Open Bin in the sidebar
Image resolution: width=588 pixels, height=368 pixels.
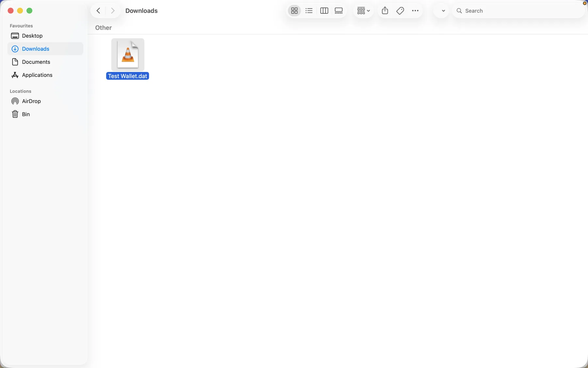[45, 114]
